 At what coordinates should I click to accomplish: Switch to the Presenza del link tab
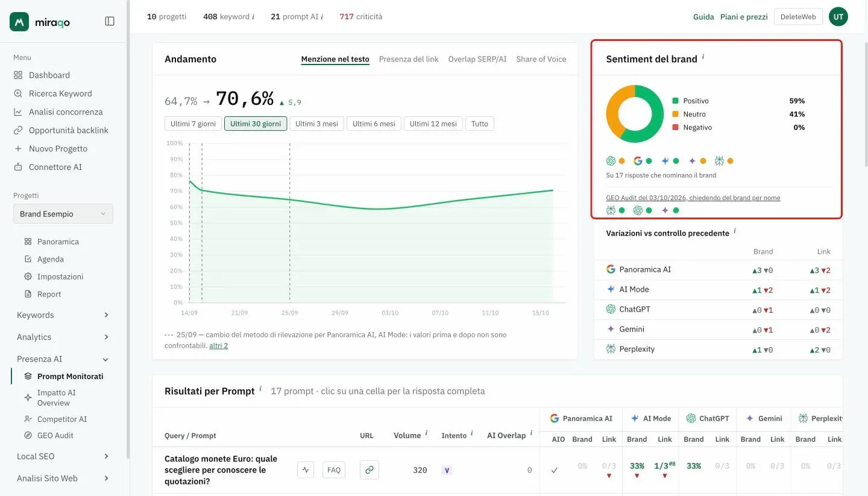pos(409,59)
